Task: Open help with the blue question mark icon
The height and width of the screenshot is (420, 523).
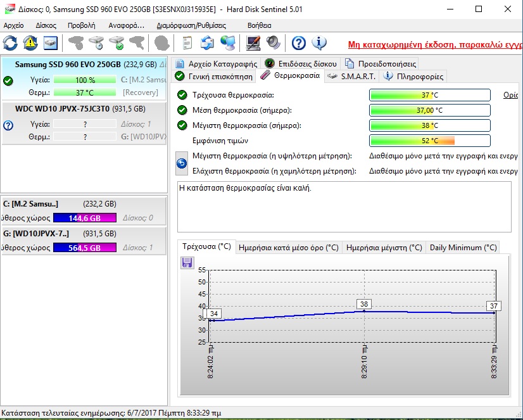Action: pyautogui.click(x=299, y=43)
